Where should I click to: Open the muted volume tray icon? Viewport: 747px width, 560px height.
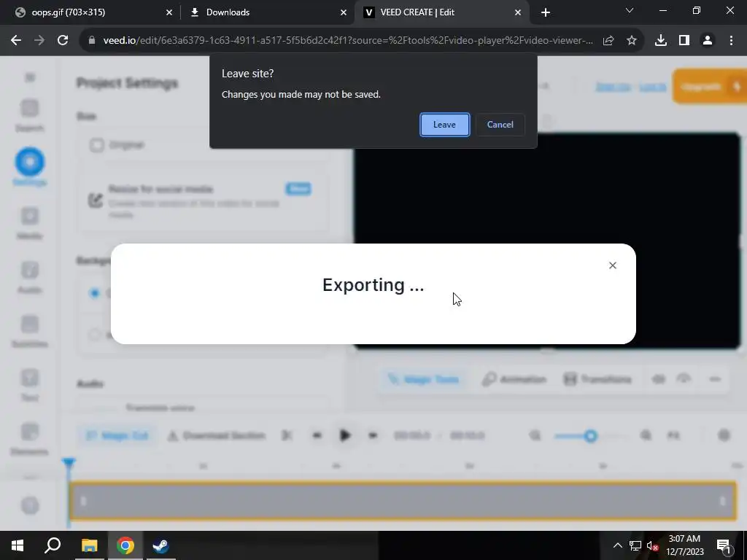[653, 545]
